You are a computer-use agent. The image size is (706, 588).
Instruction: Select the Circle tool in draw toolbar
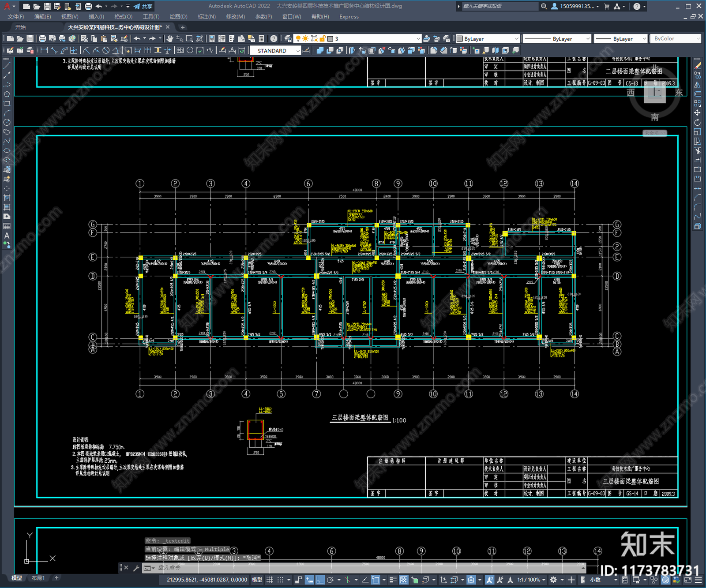[7, 122]
